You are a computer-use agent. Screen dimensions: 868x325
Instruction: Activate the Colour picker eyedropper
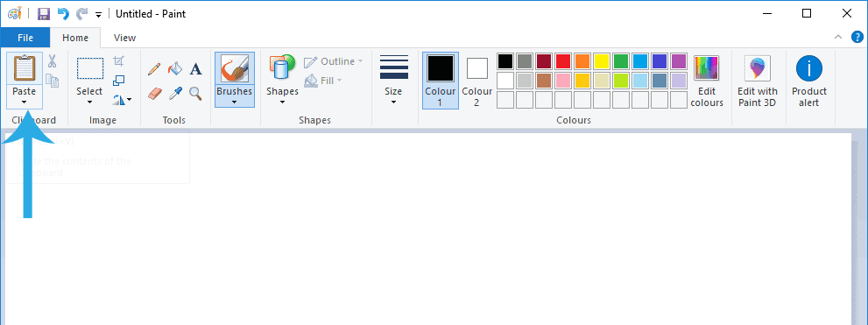(175, 93)
